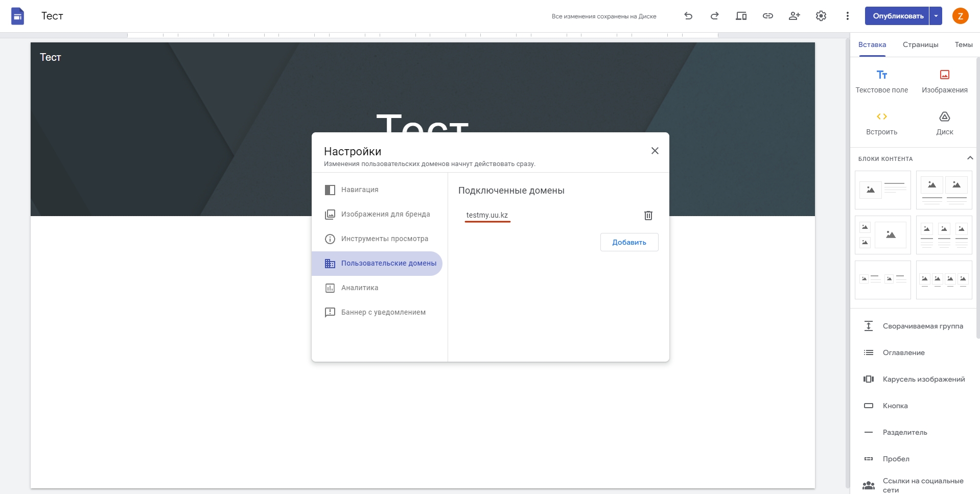Open Изображения для бренда settings

tap(377, 214)
